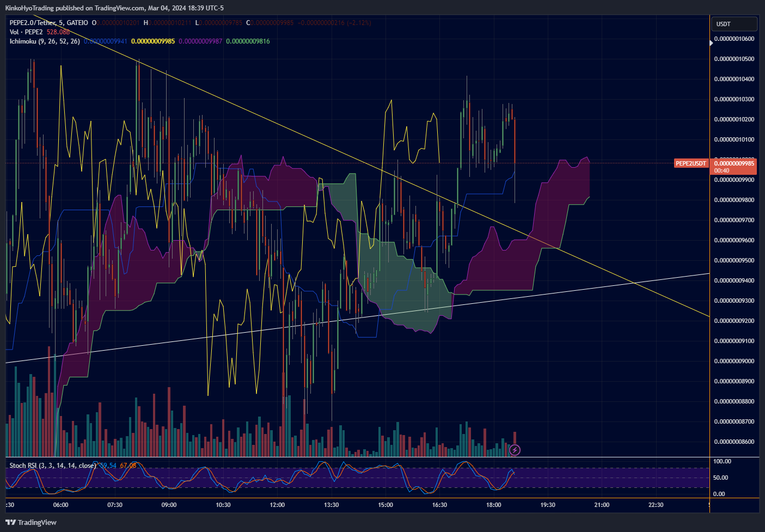The width and height of the screenshot is (765, 532).
Task: Click the 10:30 time axis label
Action: point(223,505)
